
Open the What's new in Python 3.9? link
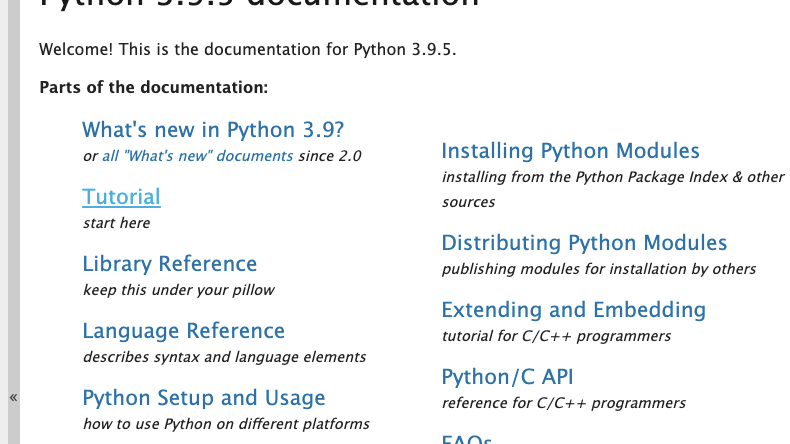(213, 130)
